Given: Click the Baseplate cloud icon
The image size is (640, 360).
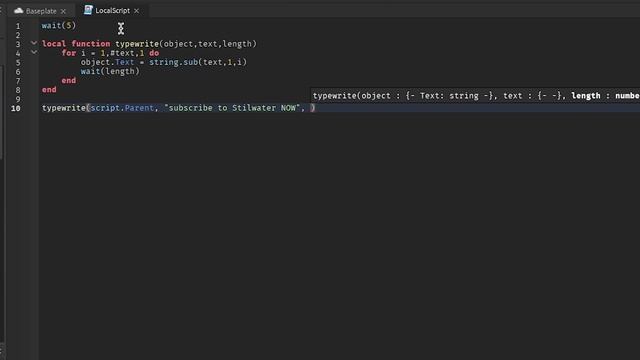Looking at the screenshot, I should pos(19,11).
